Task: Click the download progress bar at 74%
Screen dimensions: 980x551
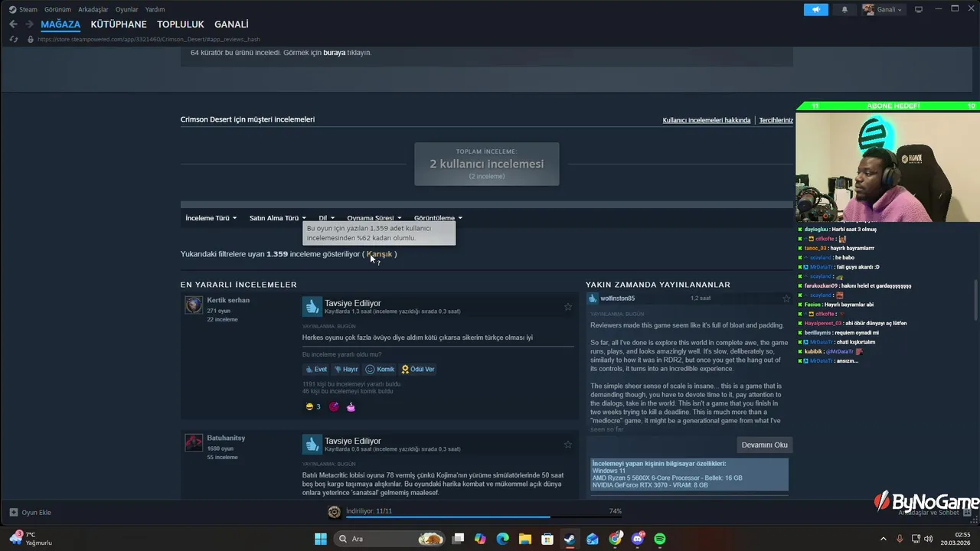Action: point(483,517)
